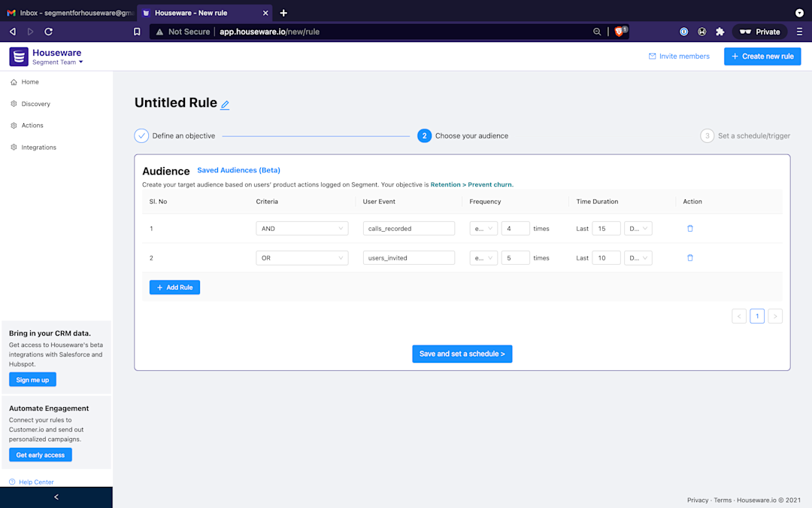This screenshot has height=508, width=812.
Task: Click the Actions gear icon in sidebar
Action: coord(14,126)
